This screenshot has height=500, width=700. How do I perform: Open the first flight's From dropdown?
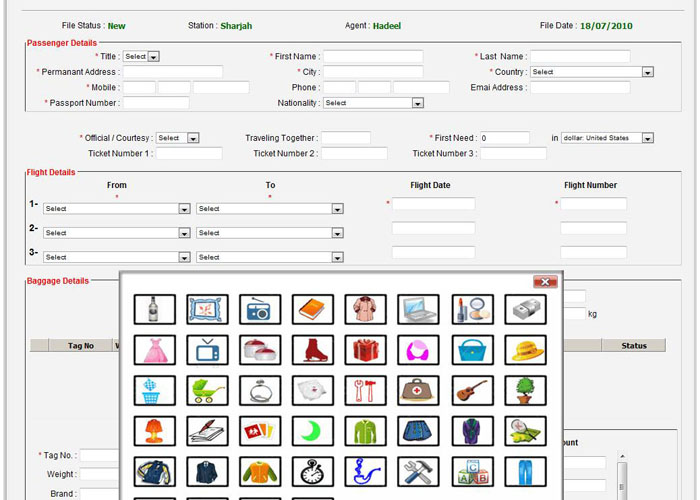click(116, 209)
